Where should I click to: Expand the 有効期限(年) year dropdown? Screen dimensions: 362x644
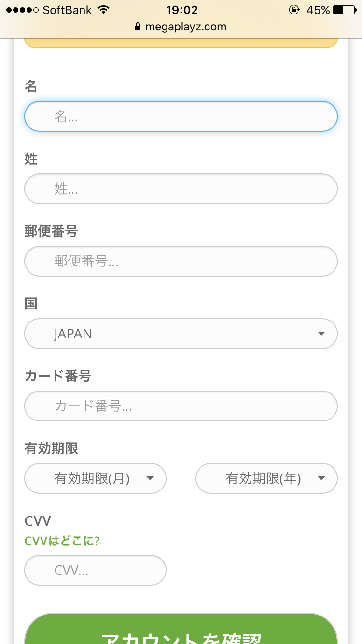[266, 478]
